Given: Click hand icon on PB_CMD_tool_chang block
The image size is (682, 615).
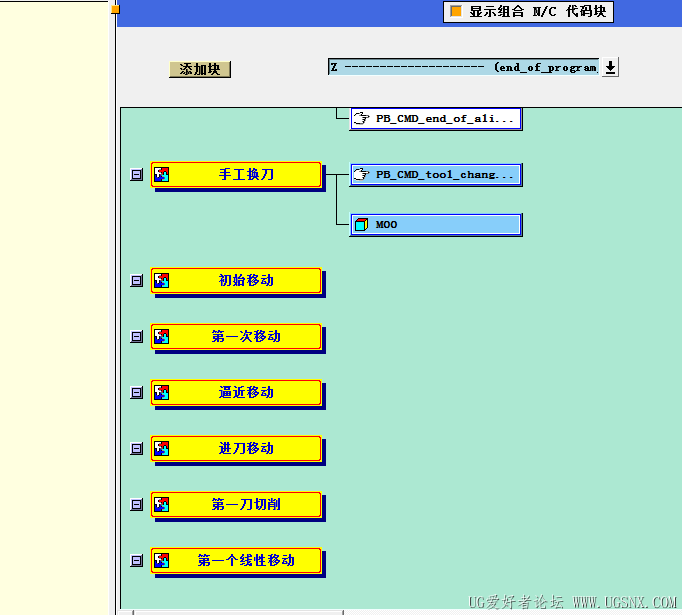Looking at the screenshot, I should pyautogui.click(x=361, y=174).
